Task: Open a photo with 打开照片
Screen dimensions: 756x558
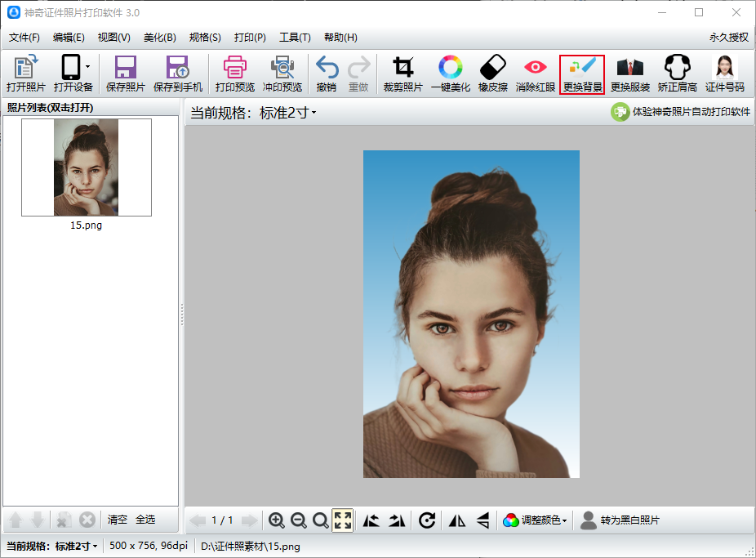Action: 25,74
